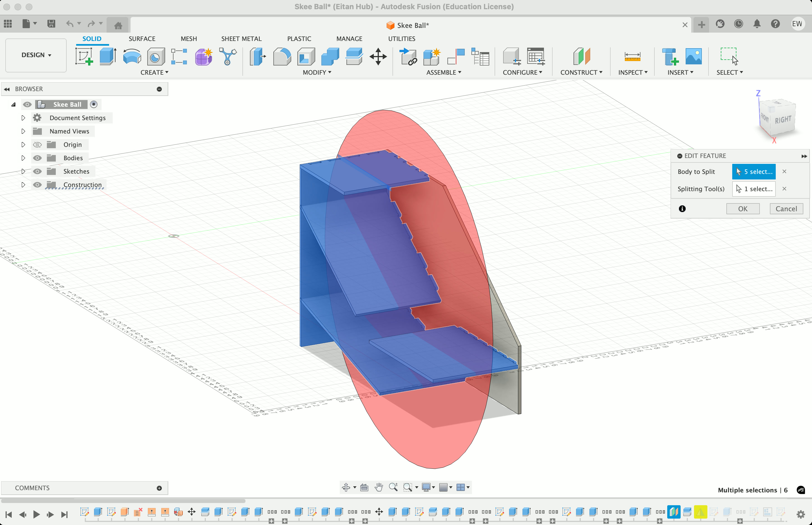Click the Joint tool icon
The image size is (812, 525).
(456, 56)
